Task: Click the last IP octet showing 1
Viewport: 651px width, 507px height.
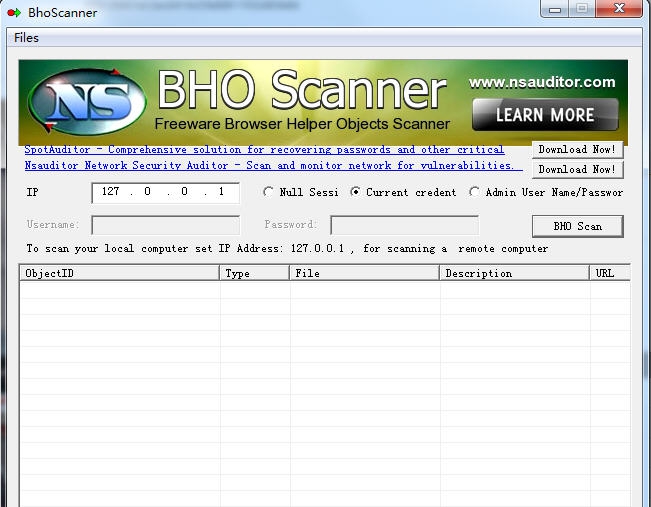Action: (x=221, y=191)
